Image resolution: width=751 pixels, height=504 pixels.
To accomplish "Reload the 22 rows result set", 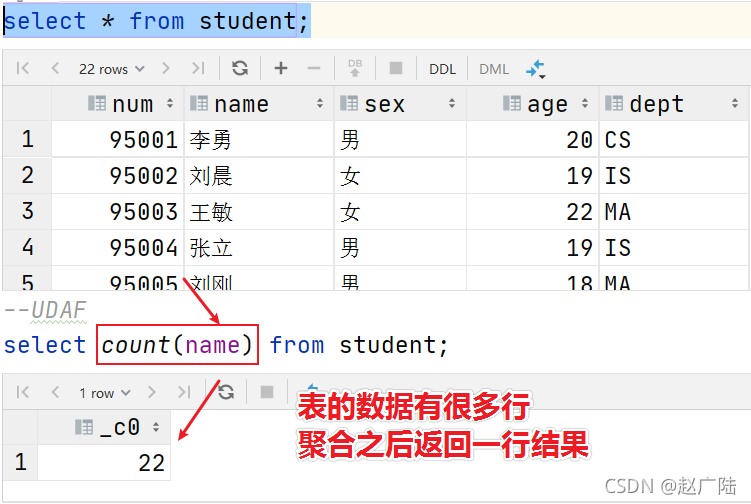I will tap(240, 68).
